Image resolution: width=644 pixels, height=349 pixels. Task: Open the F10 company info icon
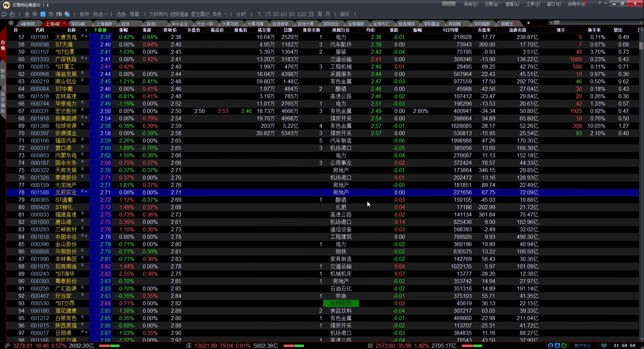(59, 14)
